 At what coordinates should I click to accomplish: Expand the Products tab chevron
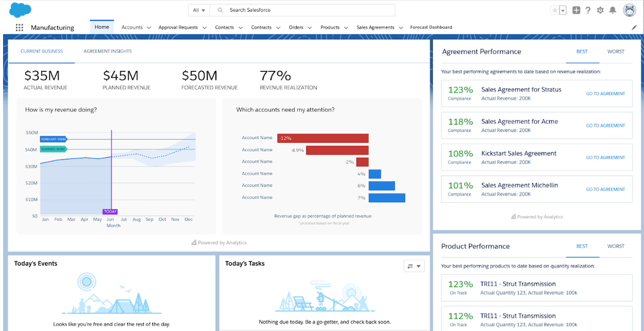(x=346, y=27)
